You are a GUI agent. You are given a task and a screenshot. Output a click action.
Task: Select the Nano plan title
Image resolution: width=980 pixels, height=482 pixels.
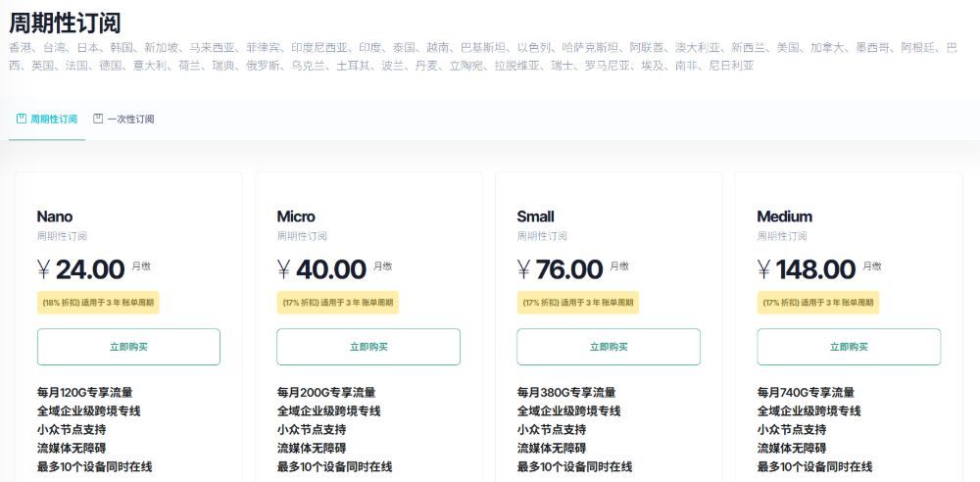click(x=55, y=217)
